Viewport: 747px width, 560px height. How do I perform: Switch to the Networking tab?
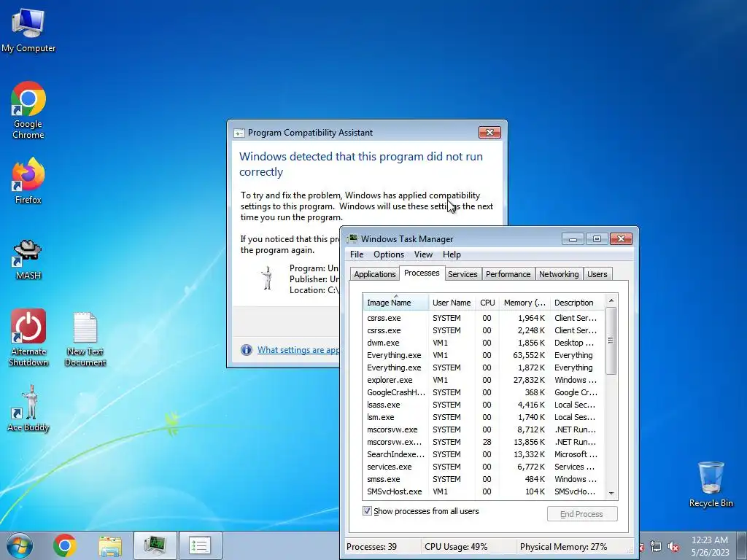[x=559, y=274]
